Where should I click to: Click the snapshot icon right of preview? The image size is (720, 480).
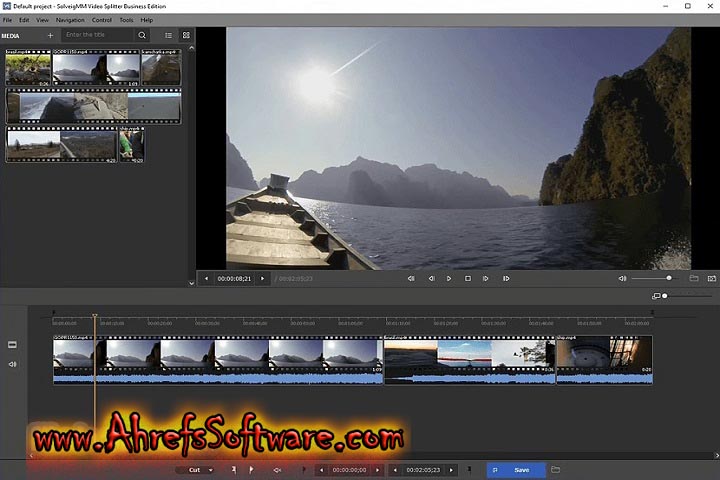pyautogui.click(x=712, y=278)
